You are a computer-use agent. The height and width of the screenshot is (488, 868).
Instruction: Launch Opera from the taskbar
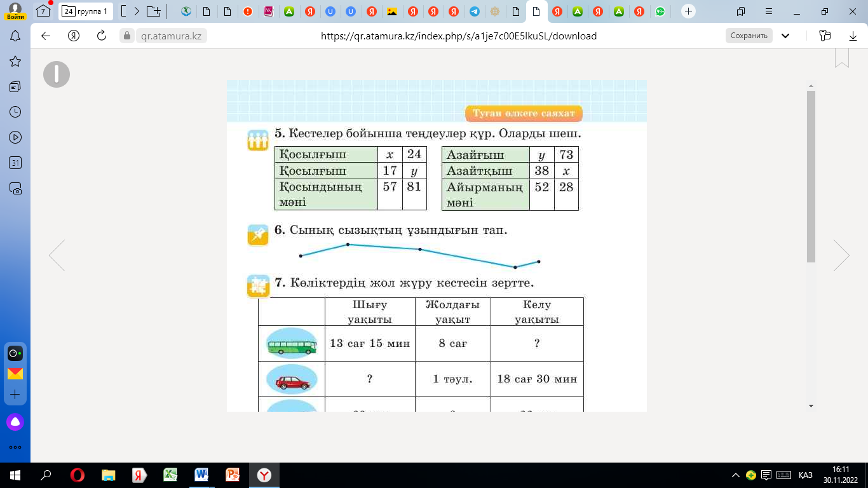(x=78, y=475)
